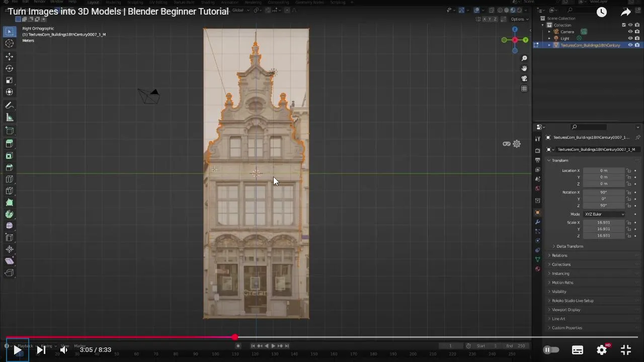Screen dimensions: 644x362
Task: Toggle camera view icon in viewport
Action: 524,78
